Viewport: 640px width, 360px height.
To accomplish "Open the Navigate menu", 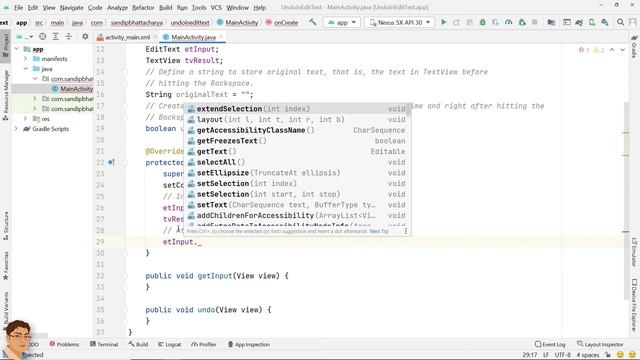I will click(71, 7).
